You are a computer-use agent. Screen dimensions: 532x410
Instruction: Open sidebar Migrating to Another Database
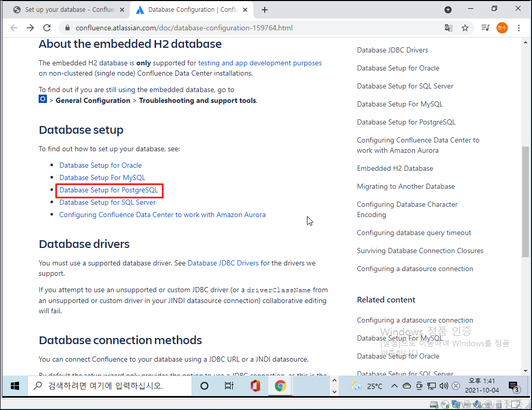click(406, 186)
